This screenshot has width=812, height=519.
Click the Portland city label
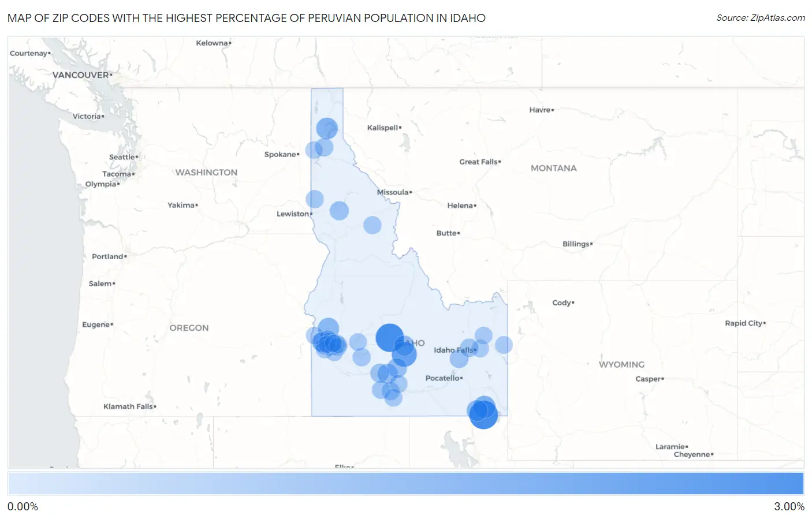tap(107, 256)
